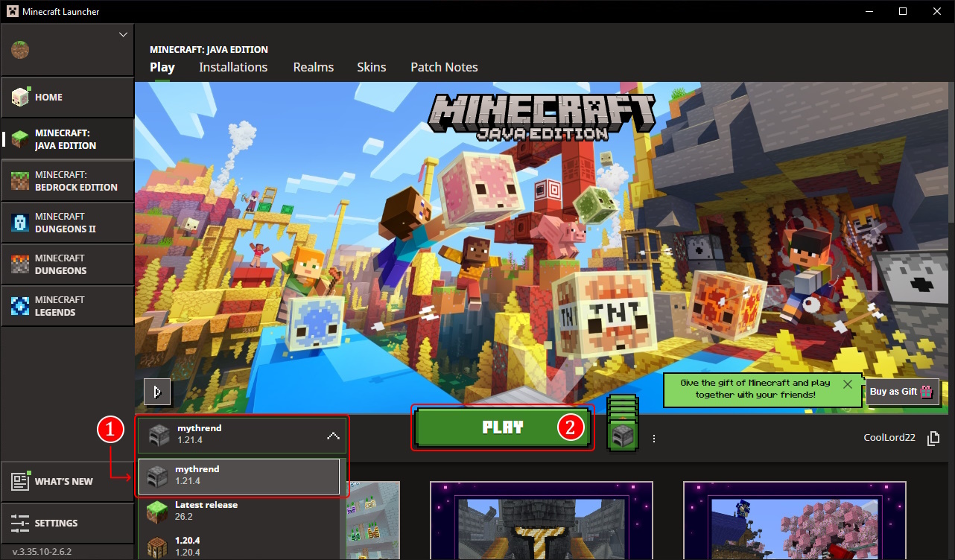The height and width of the screenshot is (560, 955).
Task: Choose Latest release 26.2 installation
Action: [238, 511]
